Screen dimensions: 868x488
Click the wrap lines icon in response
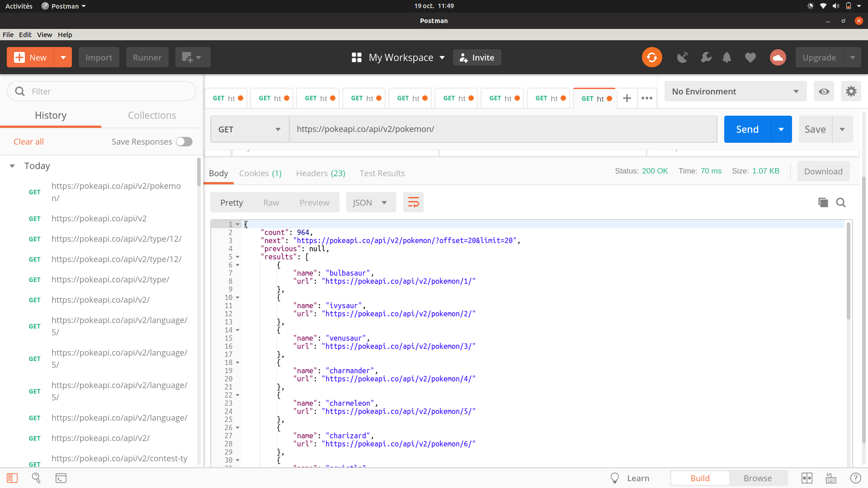(413, 202)
